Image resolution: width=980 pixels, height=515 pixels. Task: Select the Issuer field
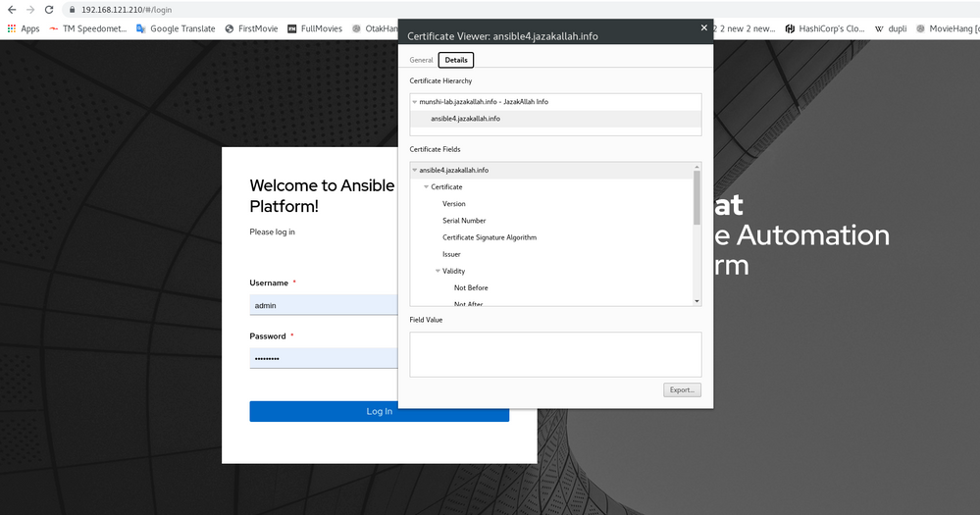click(x=451, y=254)
